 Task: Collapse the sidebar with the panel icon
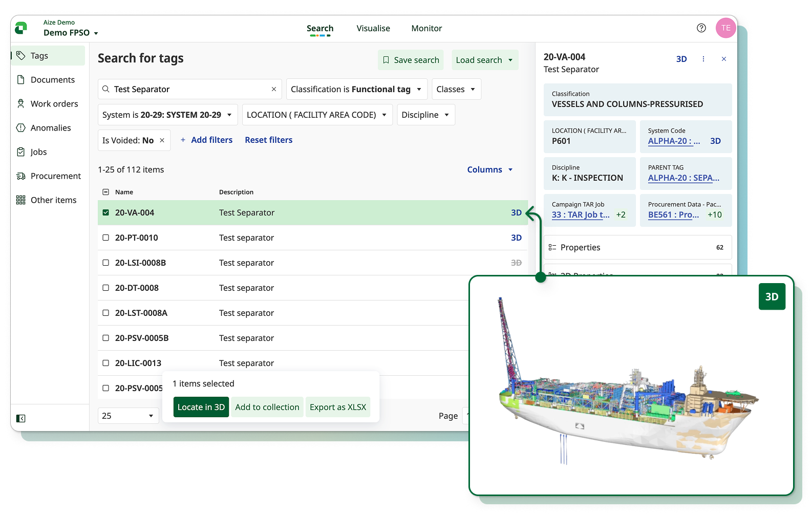coord(21,418)
